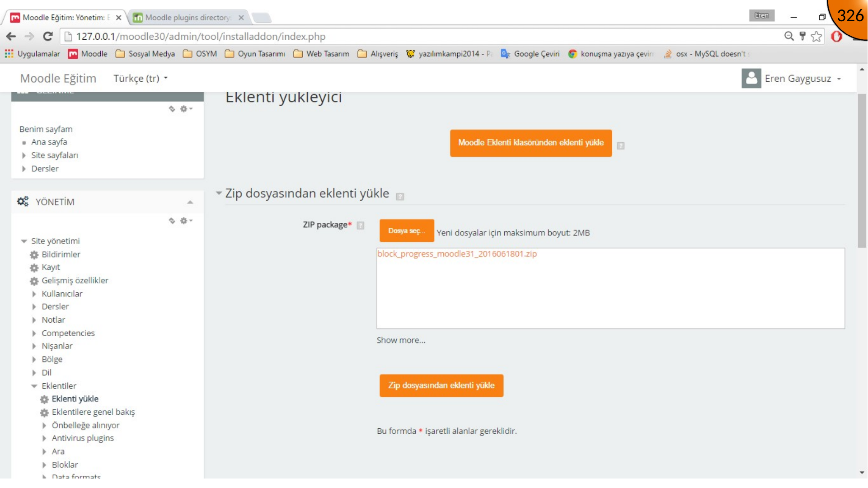Open the Uygulamalar apps grid icon
Image resolution: width=868 pixels, height=488 pixels.
coord(9,54)
